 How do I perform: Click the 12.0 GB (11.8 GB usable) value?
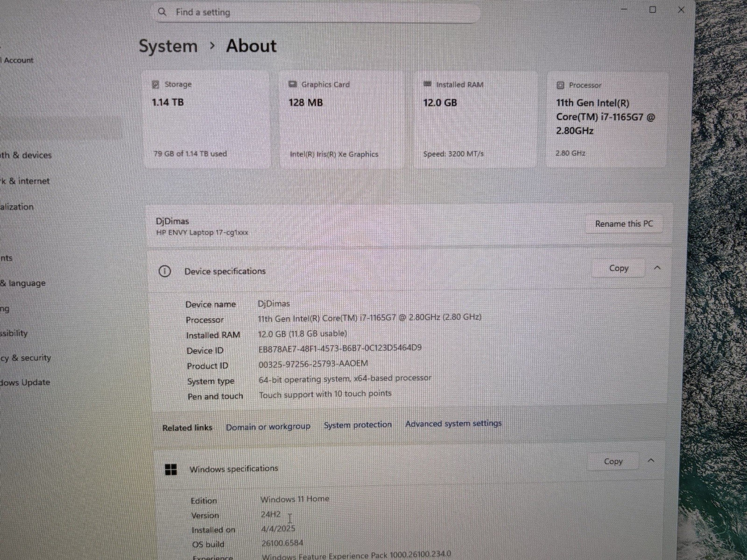pos(303,334)
